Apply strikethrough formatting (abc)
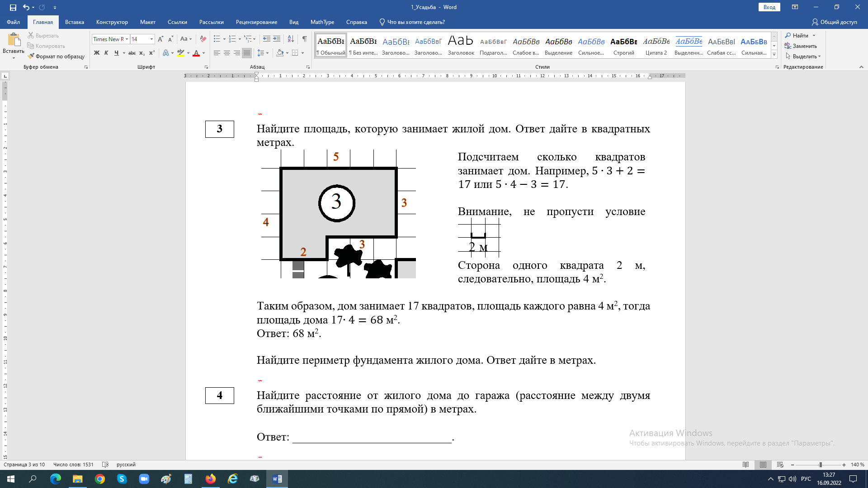The height and width of the screenshot is (488, 868). (132, 53)
